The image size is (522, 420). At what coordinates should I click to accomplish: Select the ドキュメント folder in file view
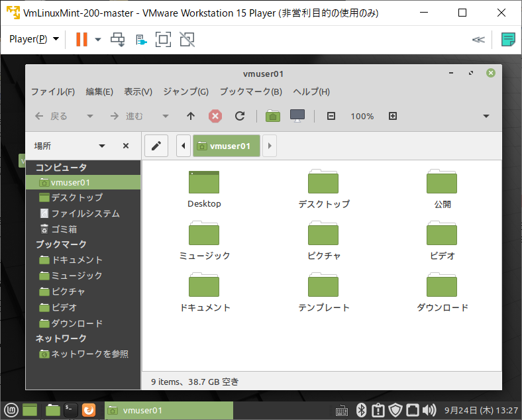click(204, 285)
